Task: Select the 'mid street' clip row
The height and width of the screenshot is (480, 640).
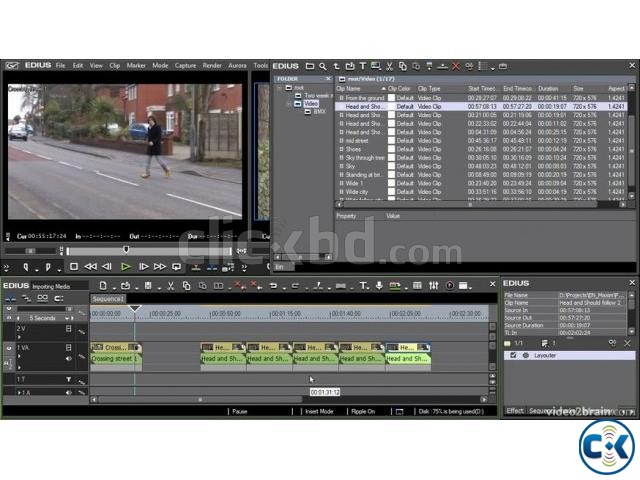Action: tap(480, 140)
